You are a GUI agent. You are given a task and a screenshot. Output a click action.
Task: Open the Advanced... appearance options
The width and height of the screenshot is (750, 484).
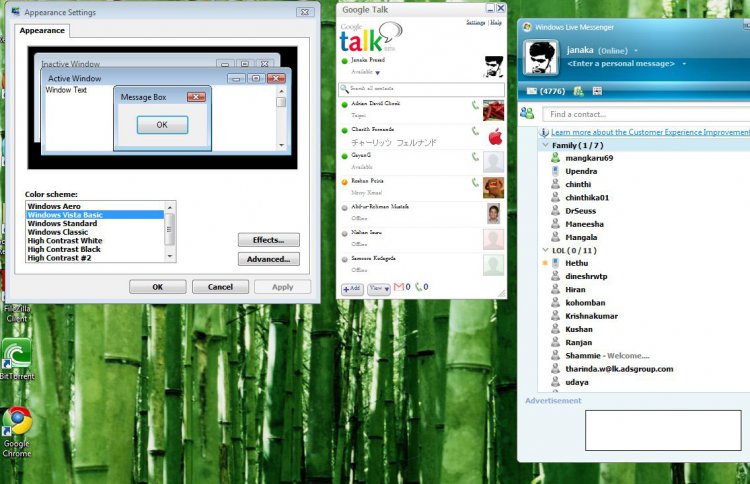(269, 259)
